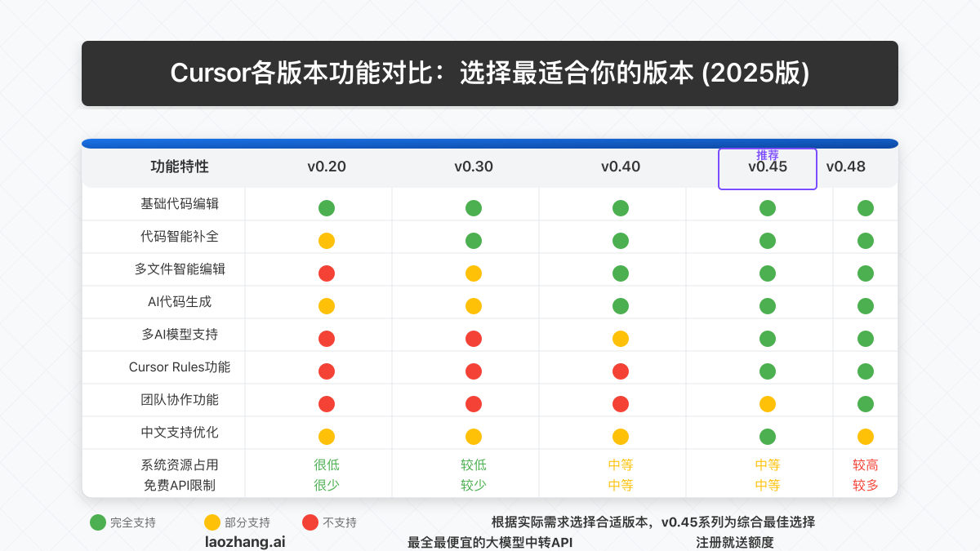980x551 pixels.
Task: Click the 多AI模型支持 row label
Action: click(x=180, y=335)
